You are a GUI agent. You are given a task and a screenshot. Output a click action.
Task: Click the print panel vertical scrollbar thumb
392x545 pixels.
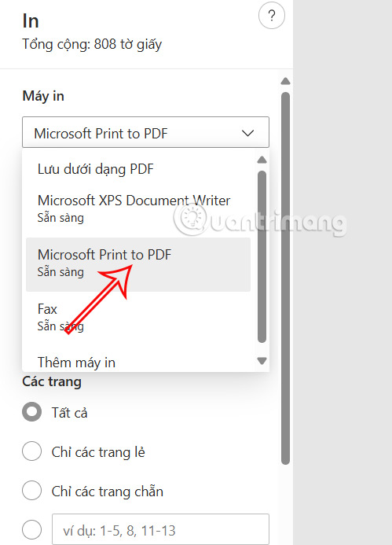coord(285,278)
